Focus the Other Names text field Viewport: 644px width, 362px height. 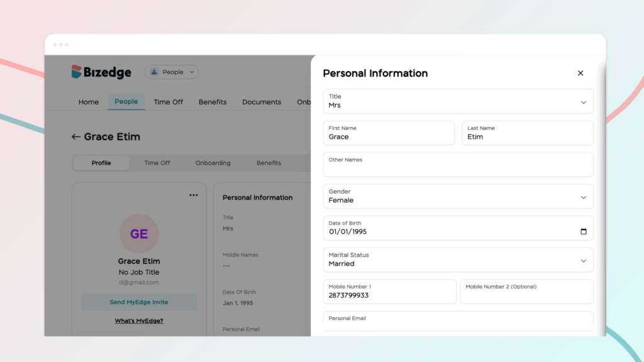(458, 168)
